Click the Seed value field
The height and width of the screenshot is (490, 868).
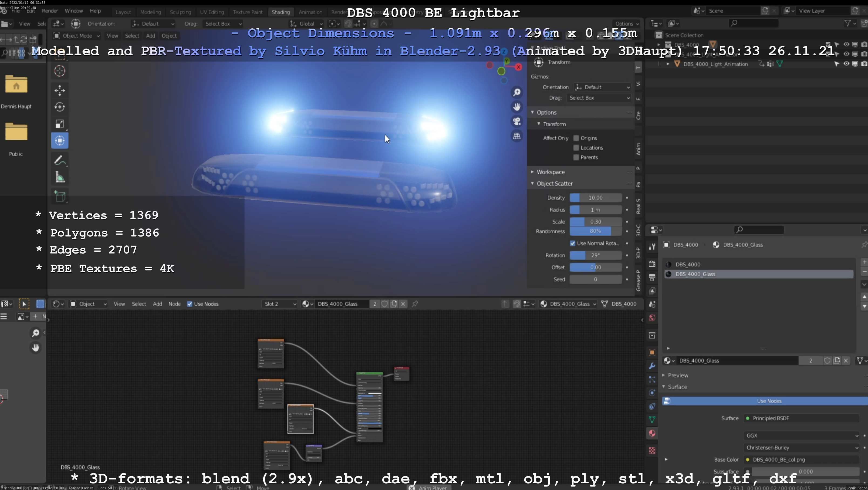click(595, 279)
